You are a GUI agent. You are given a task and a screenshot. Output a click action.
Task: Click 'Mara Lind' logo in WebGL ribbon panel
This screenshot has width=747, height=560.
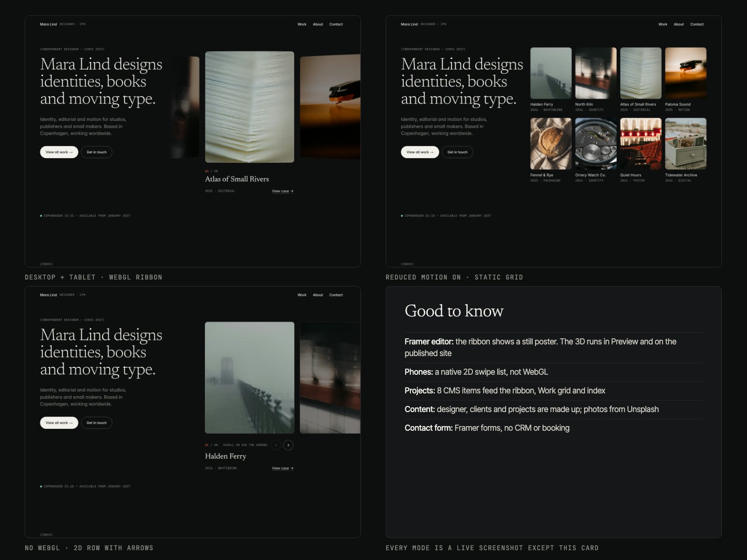tap(49, 24)
